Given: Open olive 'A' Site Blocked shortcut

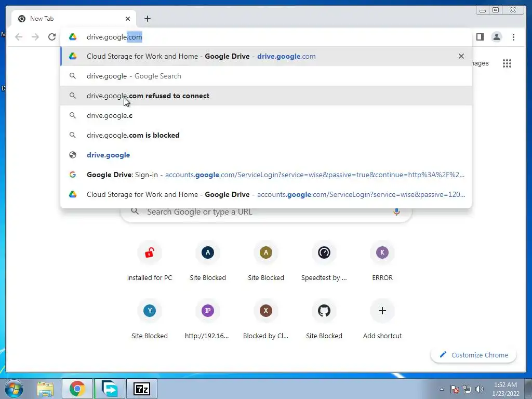Looking at the screenshot, I should coord(266,262).
